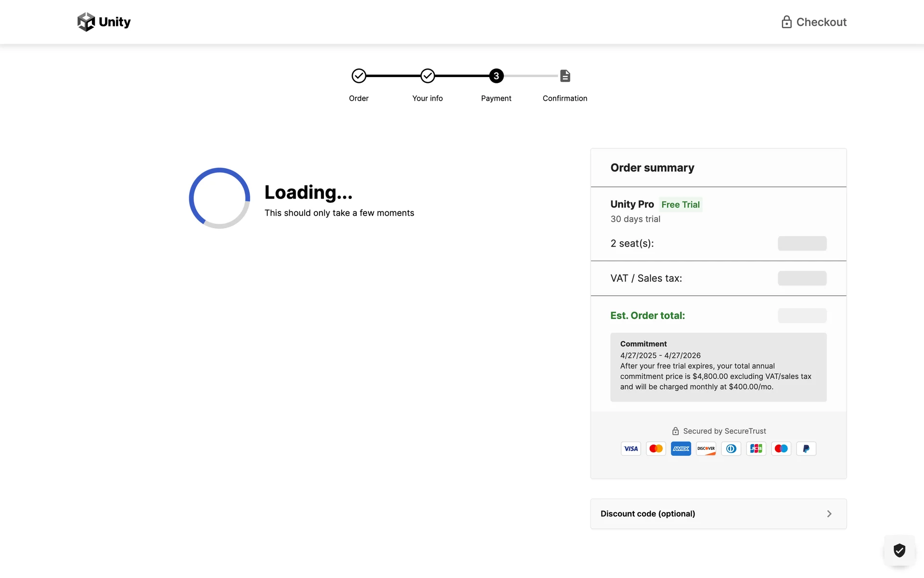Click the Discover card icon

pyautogui.click(x=706, y=448)
